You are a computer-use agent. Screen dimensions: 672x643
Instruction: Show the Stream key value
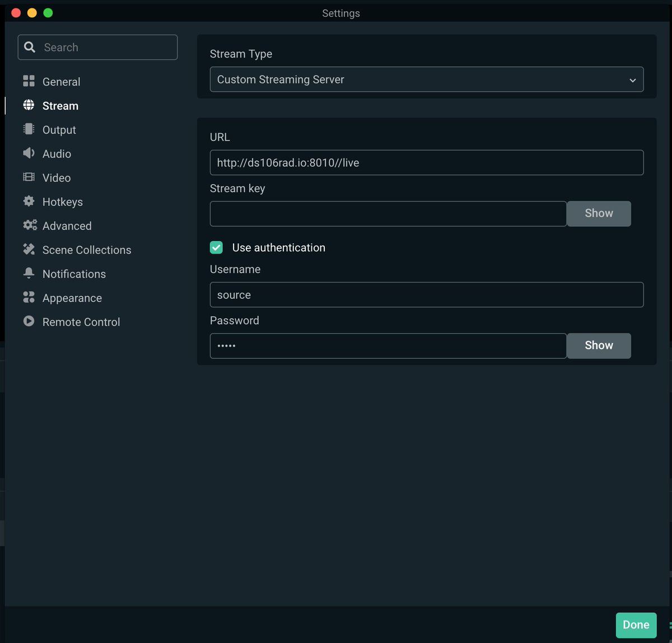pyautogui.click(x=599, y=213)
